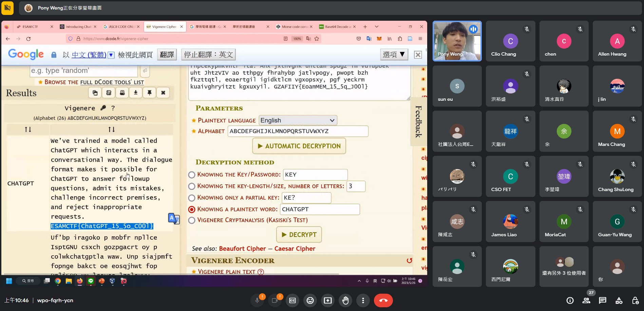
Task: Switch to ASCII CODE ONLINE tab
Action: pos(121,26)
